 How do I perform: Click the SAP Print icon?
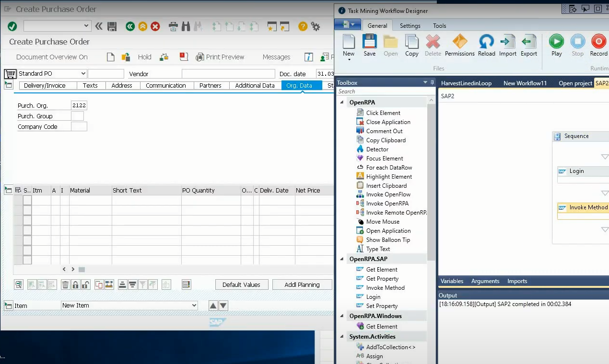(x=173, y=26)
